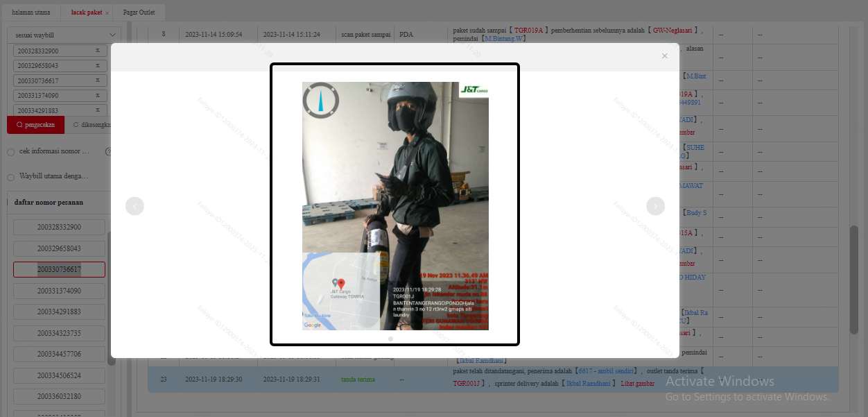Show the next photo in viewer

click(x=655, y=206)
